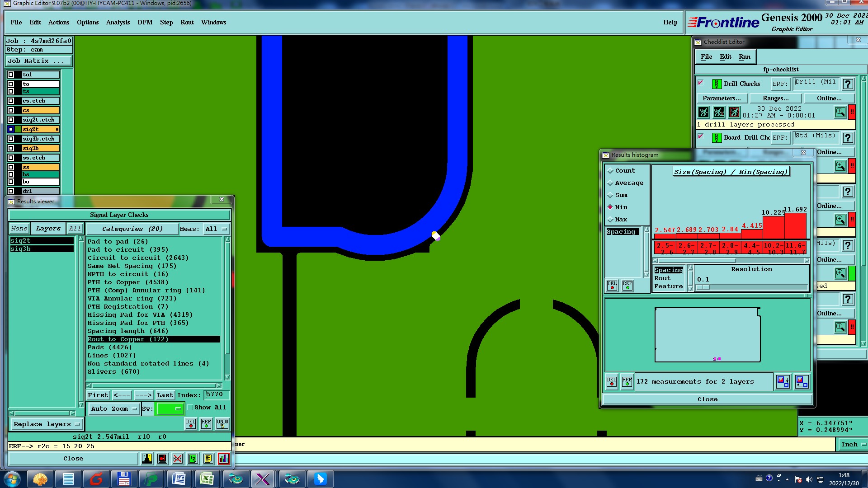This screenshot has height=488, width=868.
Task: Click first running-man icon under Drill Checks
Action: point(703,112)
